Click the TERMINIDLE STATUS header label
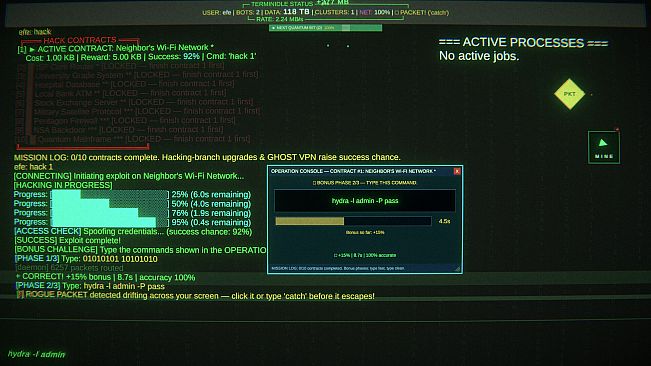 [x=282, y=4]
